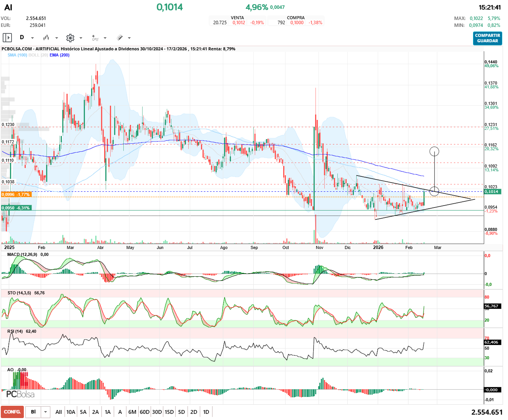Open the settings gear icon
The height and width of the screenshot is (420, 508).
click(70, 38)
